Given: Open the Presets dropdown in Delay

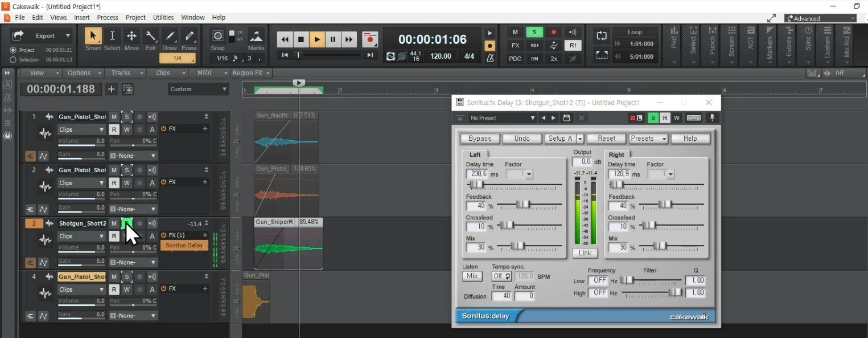Looking at the screenshot, I should pyautogui.click(x=648, y=139).
